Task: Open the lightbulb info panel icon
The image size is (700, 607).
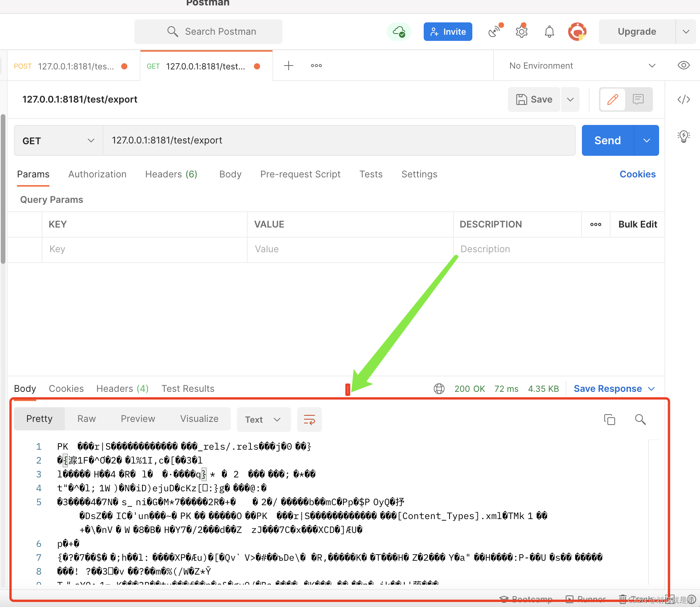Action: tap(684, 136)
